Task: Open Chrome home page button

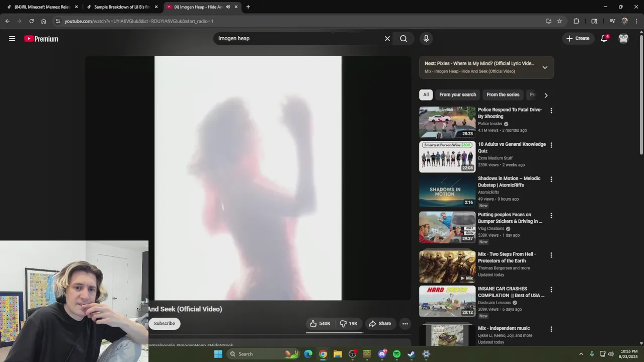Action: [x=44, y=21]
